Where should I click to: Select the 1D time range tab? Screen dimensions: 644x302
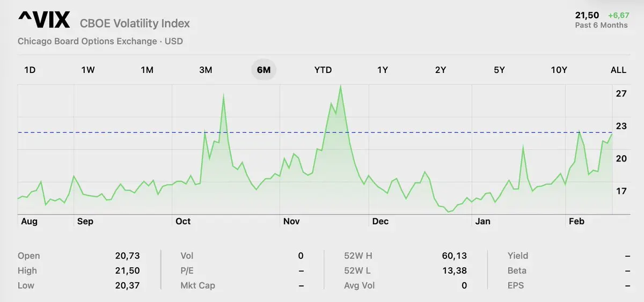pos(30,70)
